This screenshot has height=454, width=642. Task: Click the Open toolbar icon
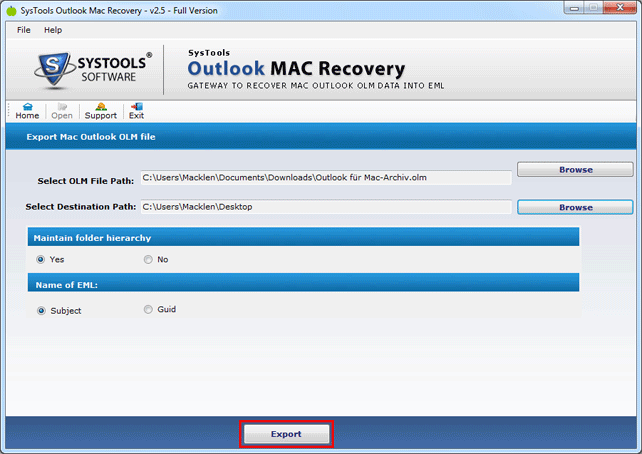pyautogui.click(x=62, y=111)
